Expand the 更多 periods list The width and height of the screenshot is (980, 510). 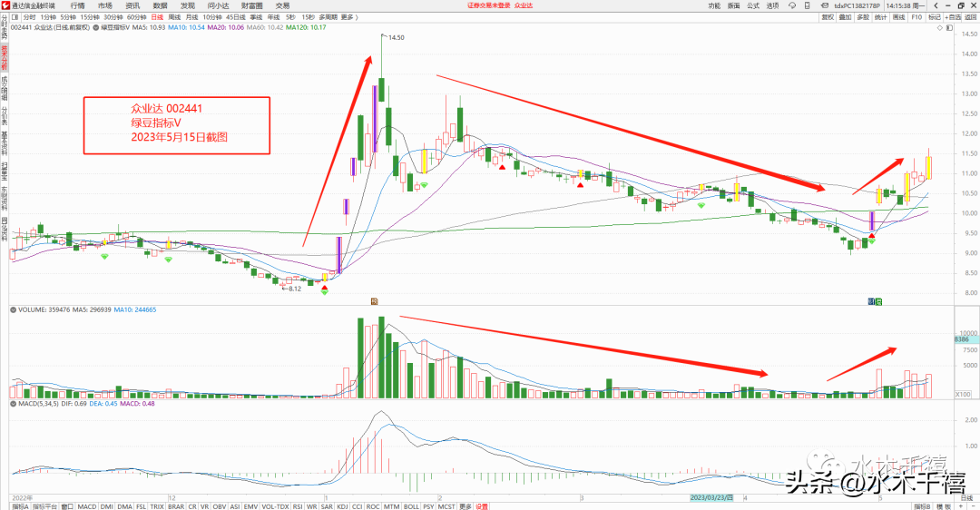click(347, 17)
